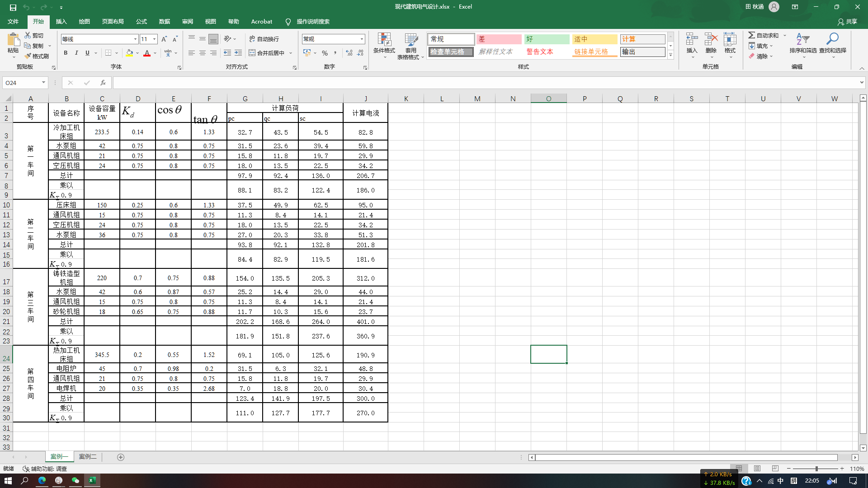The image size is (868, 488).
Task: Click the Format Painter brush icon
Action: tap(28, 56)
